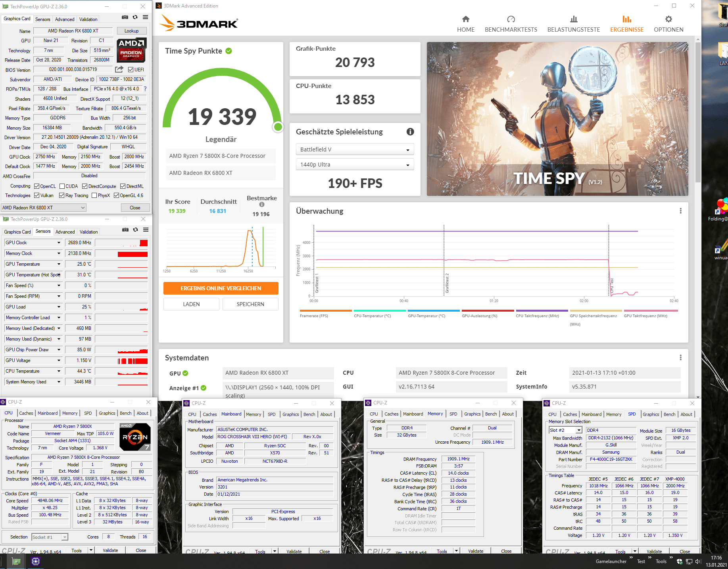The width and height of the screenshot is (728, 569).
Task: Click the purple CPU-Z chip icon on the taskbar
Action: click(x=36, y=561)
